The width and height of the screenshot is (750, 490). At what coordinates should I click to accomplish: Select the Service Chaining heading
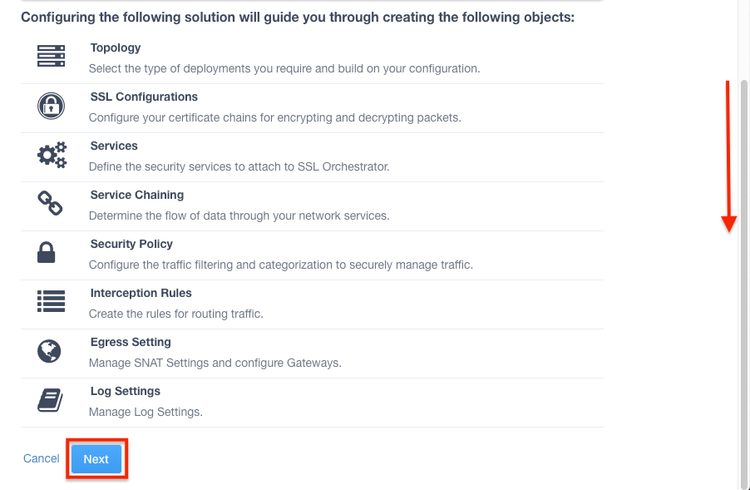[x=137, y=195]
